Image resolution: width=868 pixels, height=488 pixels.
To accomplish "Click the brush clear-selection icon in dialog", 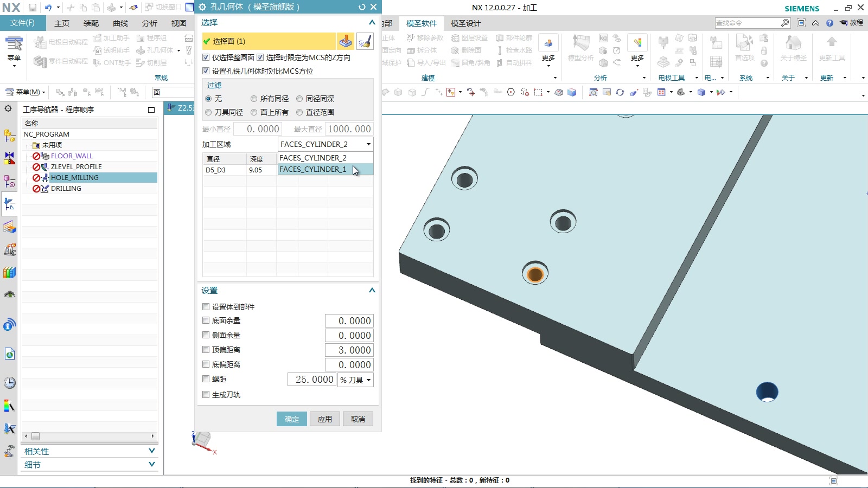I will pos(365,41).
